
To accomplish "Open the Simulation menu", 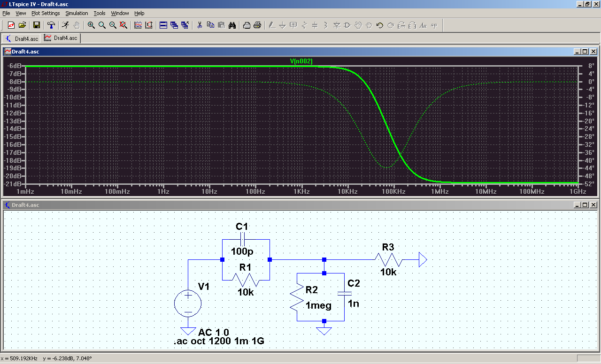I will click(x=77, y=13).
